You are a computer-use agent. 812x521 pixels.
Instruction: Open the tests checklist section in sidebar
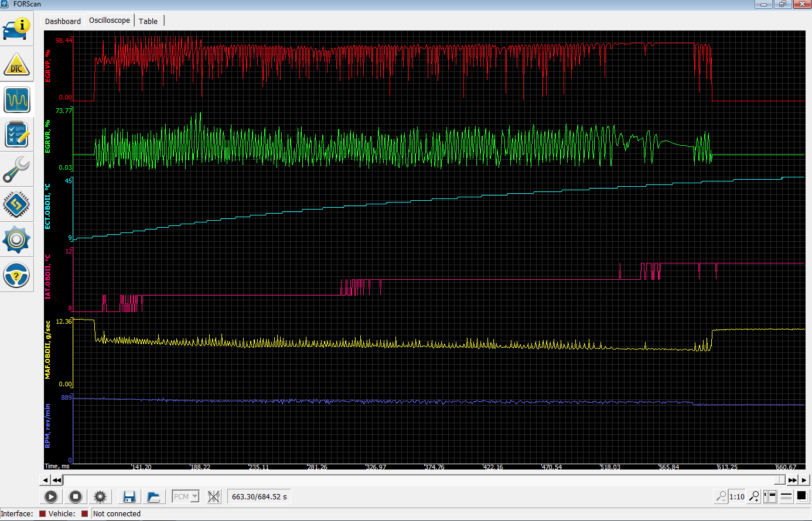(x=16, y=135)
